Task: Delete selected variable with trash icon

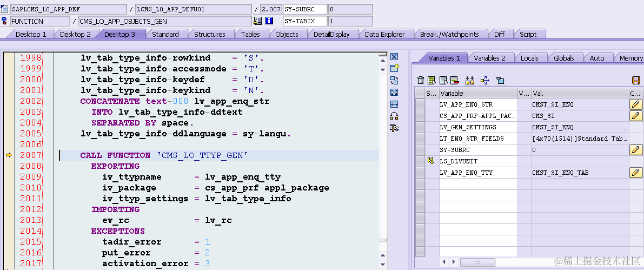Action: tap(421, 81)
